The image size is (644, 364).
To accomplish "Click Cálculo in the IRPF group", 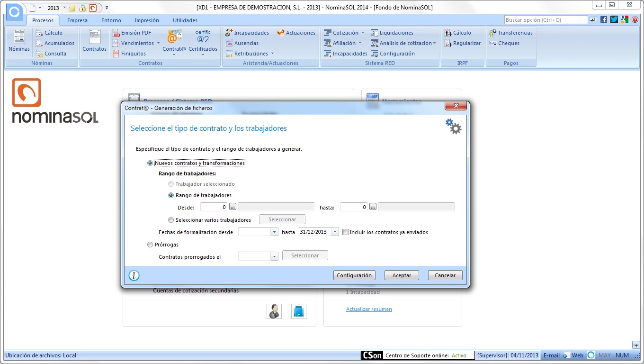I will [457, 33].
